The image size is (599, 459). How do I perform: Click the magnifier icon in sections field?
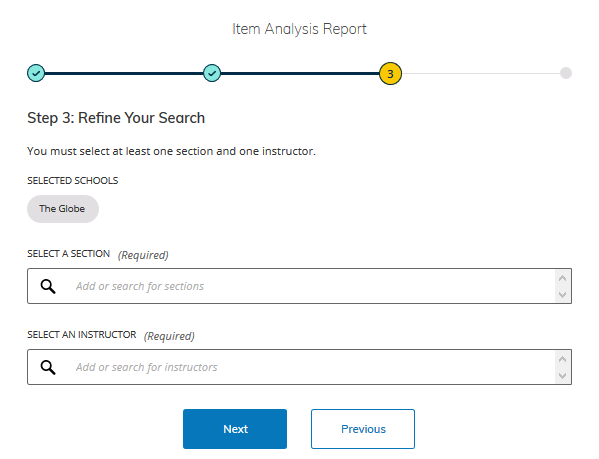[x=48, y=286]
